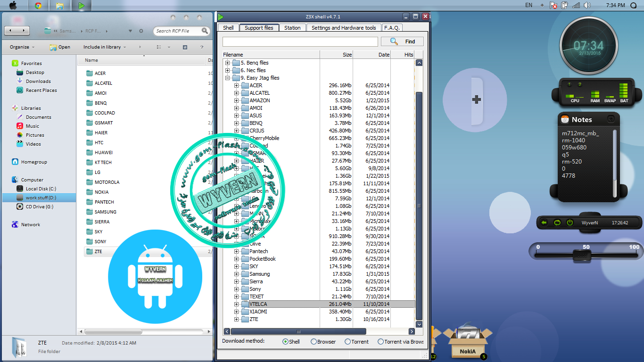Click the ACER folder icon in Z3X list

click(245, 85)
